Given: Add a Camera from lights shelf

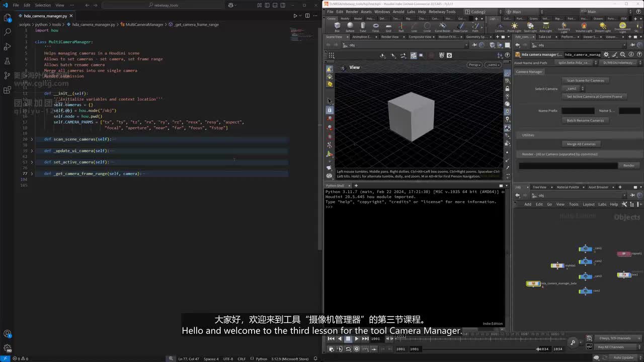Looking at the screenshot, I should click(x=500, y=27).
